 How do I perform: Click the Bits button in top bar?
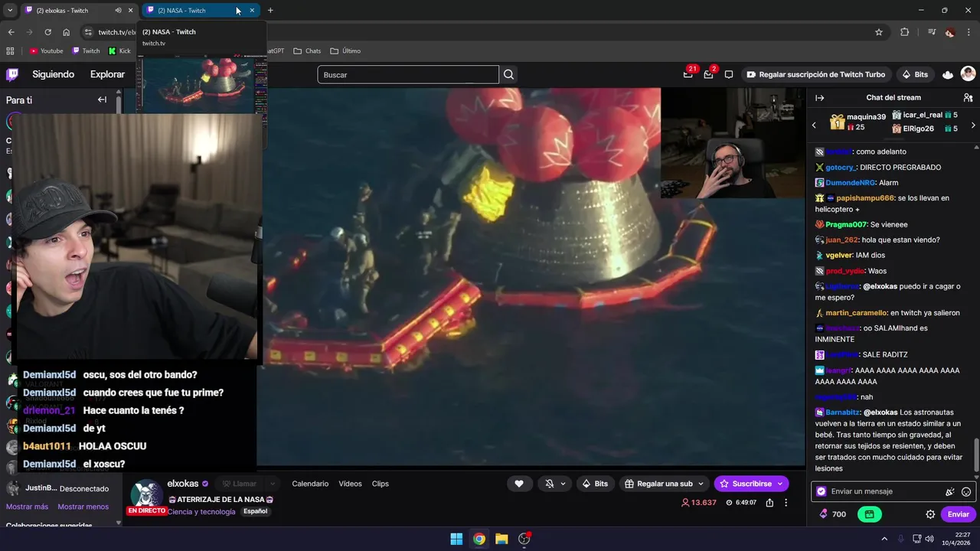[916, 74]
